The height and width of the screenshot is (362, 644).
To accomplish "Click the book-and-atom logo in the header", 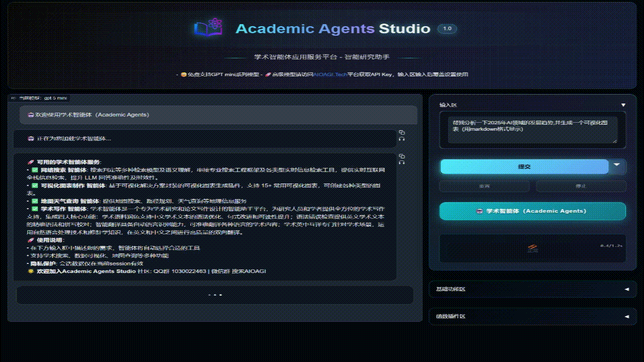I will [x=208, y=28].
